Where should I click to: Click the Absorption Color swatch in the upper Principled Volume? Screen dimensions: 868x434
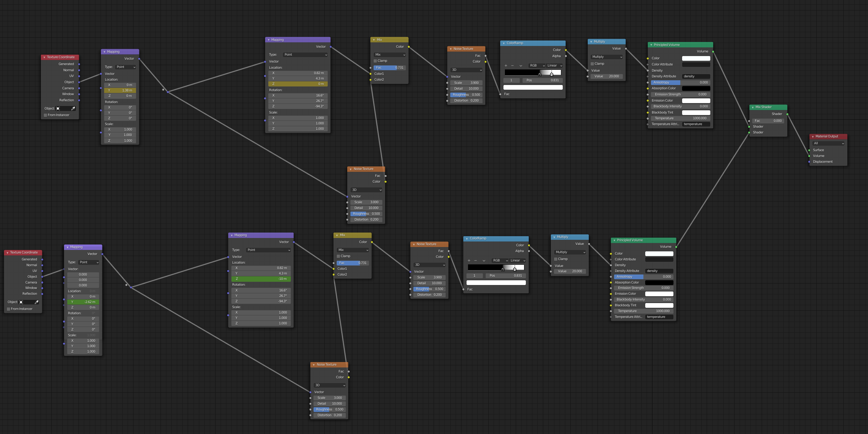pyautogui.click(x=696, y=89)
